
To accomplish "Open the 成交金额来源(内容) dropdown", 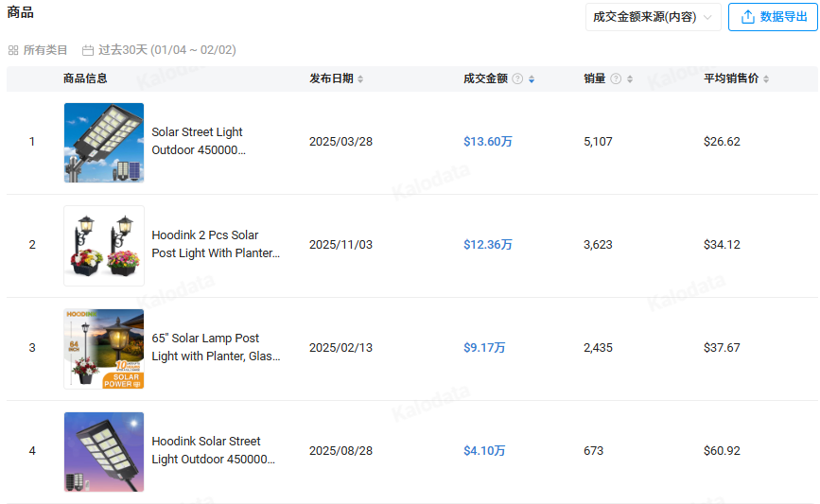I will 653,17.
